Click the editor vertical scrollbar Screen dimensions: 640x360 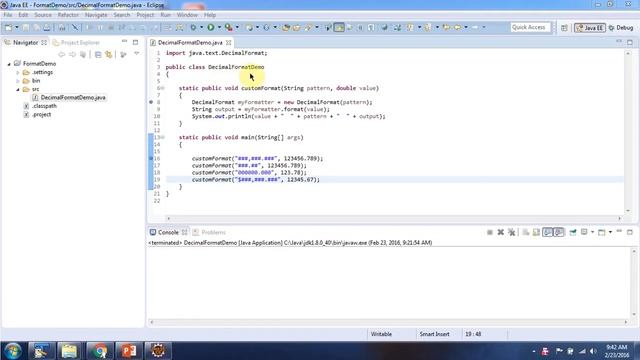[x=628, y=132]
